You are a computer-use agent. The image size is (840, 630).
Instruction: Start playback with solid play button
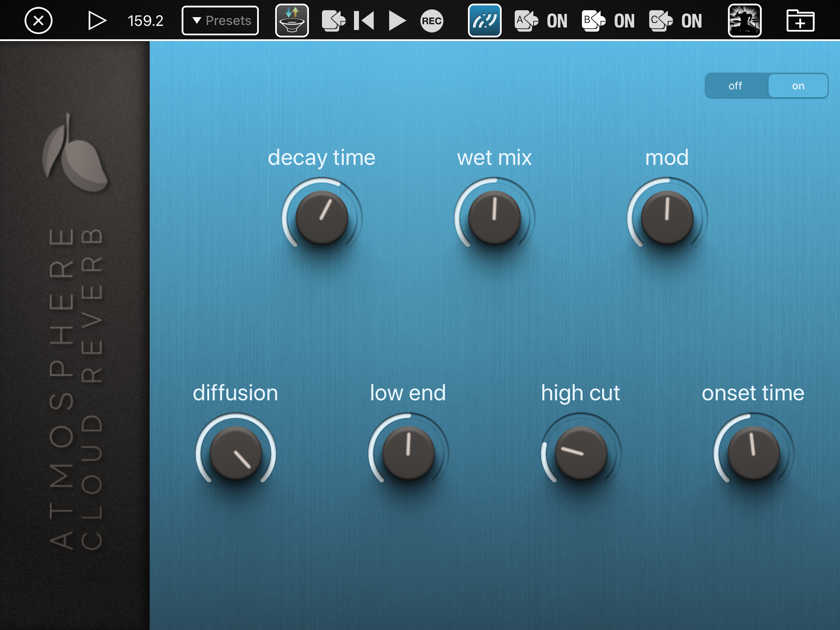(x=397, y=21)
